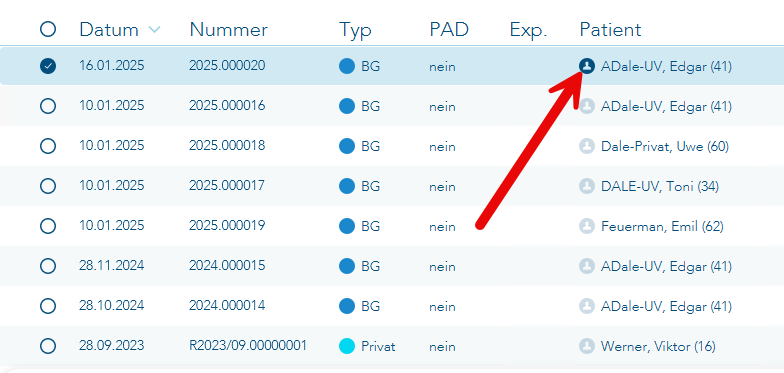The height and width of the screenshot is (373, 784).
Task: Click invoice number R2023/09.00000001
Action: click(248, 346)
